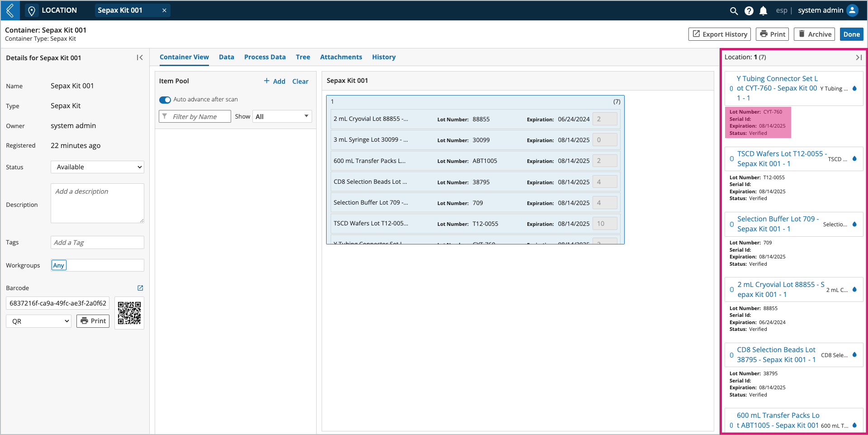868x435 pixels.
Task: Click quantity field for 2 mL Cryovial
Action: pos(605,119)
